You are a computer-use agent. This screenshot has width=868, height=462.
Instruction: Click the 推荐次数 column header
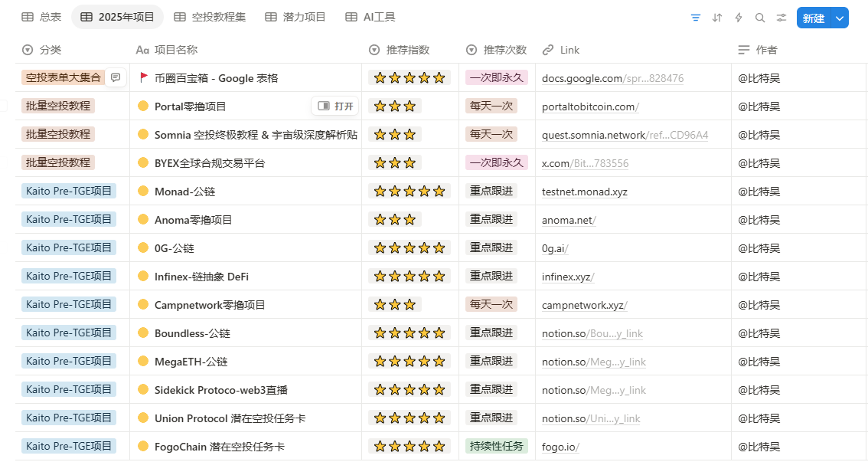(x=497, y=50)
